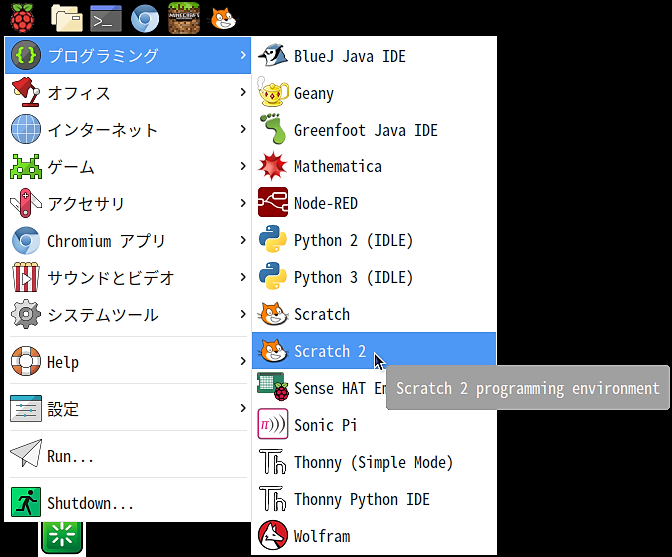This screenshot has height=557, width=672.
Task: Click the green asterisk desktop icon
Action: (x=62, y=537)
